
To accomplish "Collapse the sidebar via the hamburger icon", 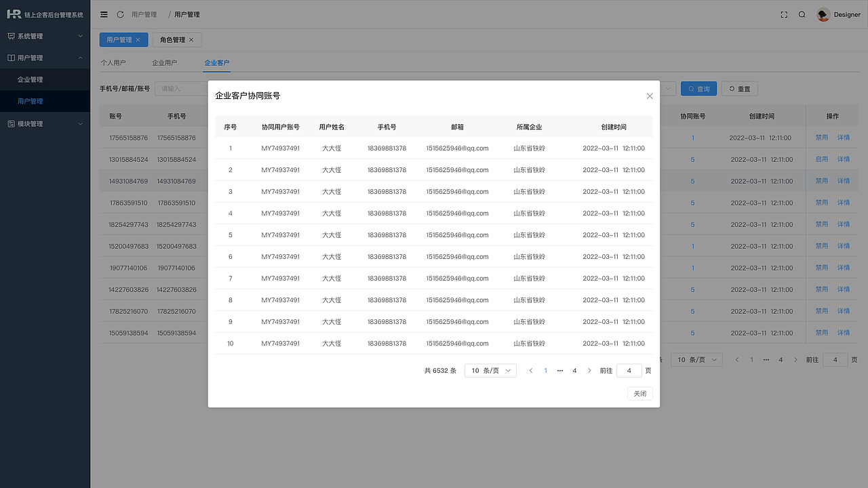I will tap(104, 14).
